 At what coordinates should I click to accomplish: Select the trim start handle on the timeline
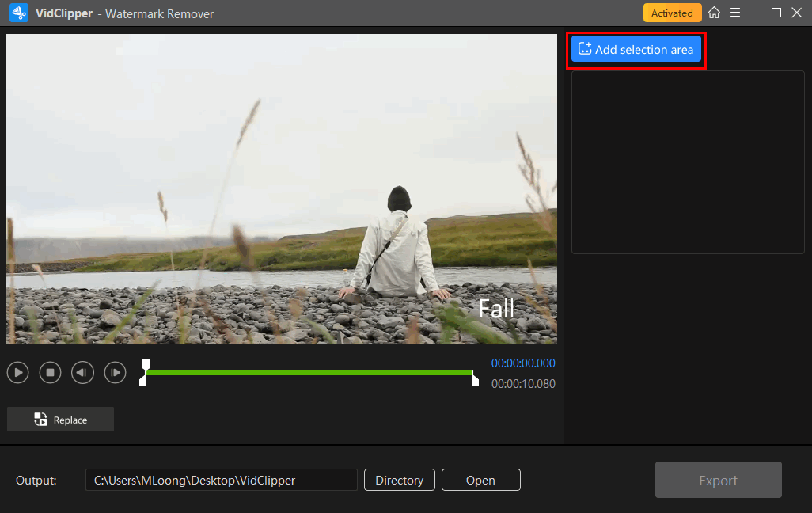pos(144,372)
